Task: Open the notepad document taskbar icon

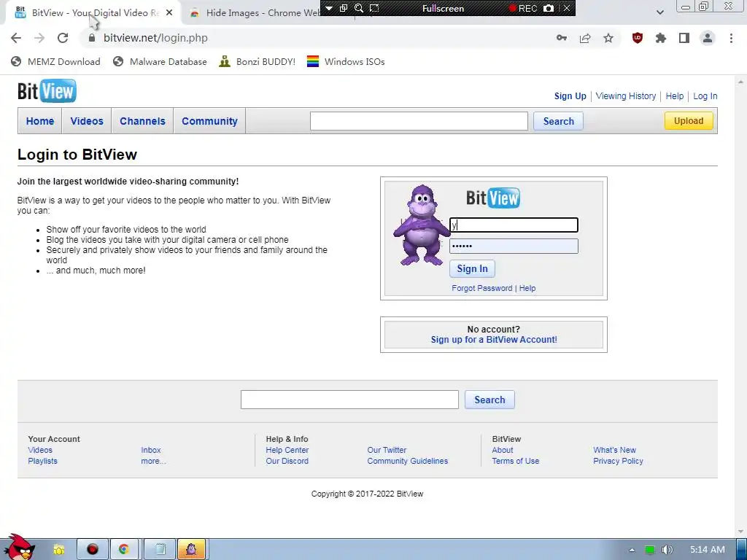Action: coord(160,550)
